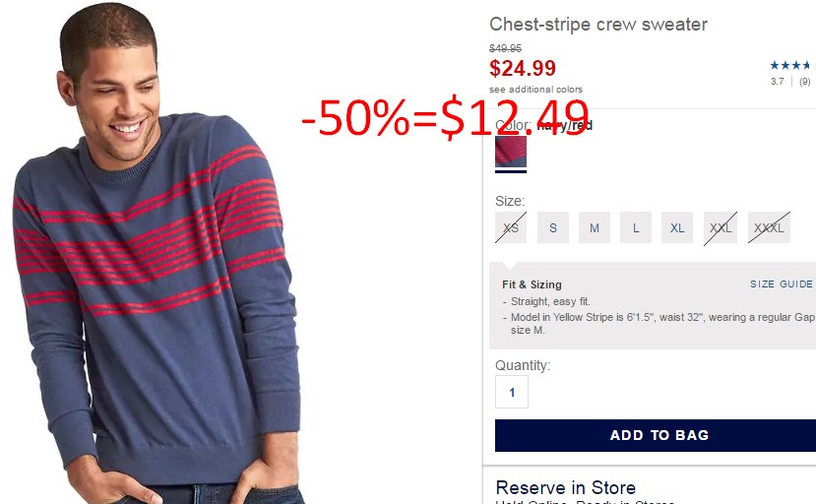Choose size L option
Image resolution: width=816 pixels, height=504 pixels.
(636, 227)
